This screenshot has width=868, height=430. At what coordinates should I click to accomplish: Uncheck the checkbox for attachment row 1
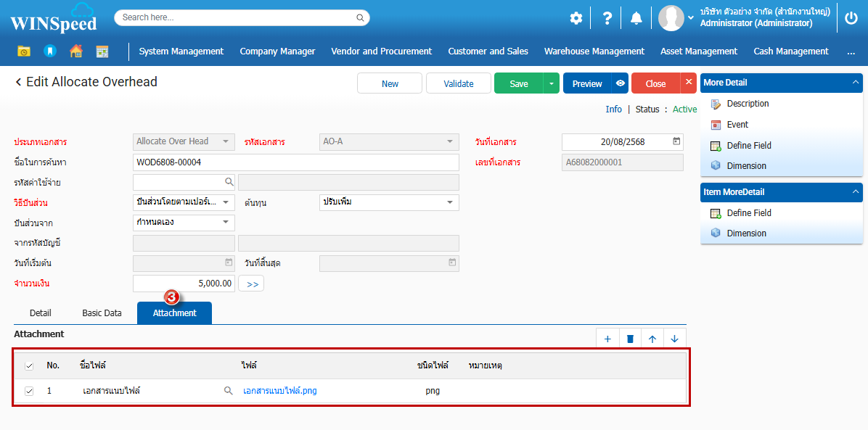tap(29, 391)
